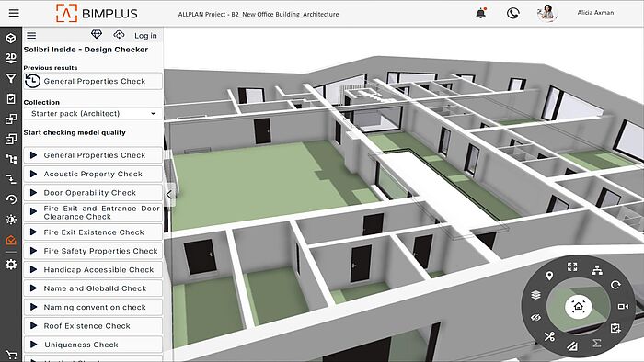Run the Roof Existence Check
Viewport: 644px width, 362px height.
click(93, 326)
